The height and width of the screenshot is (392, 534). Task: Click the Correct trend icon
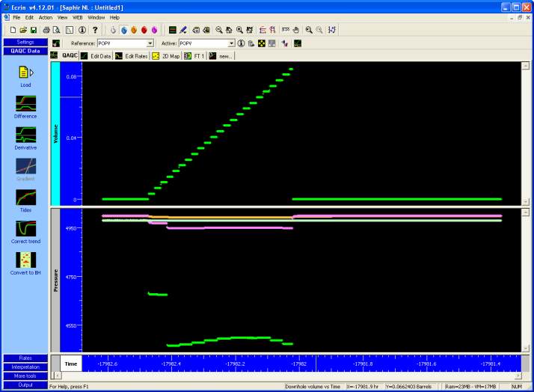[25, 229]
